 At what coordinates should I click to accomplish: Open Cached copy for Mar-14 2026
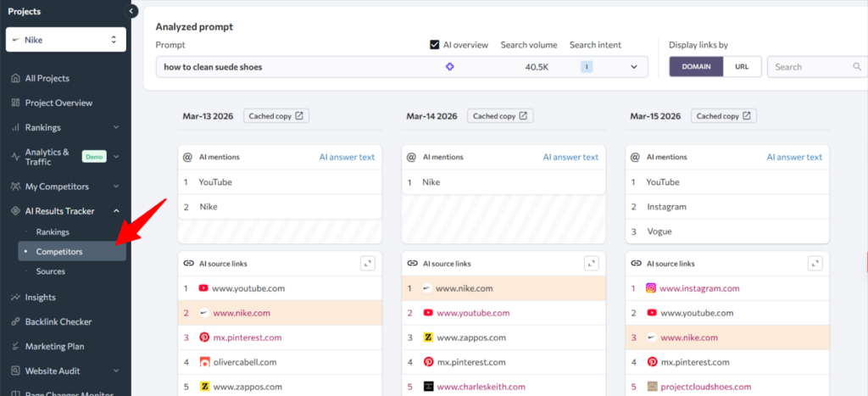[500, 116]
